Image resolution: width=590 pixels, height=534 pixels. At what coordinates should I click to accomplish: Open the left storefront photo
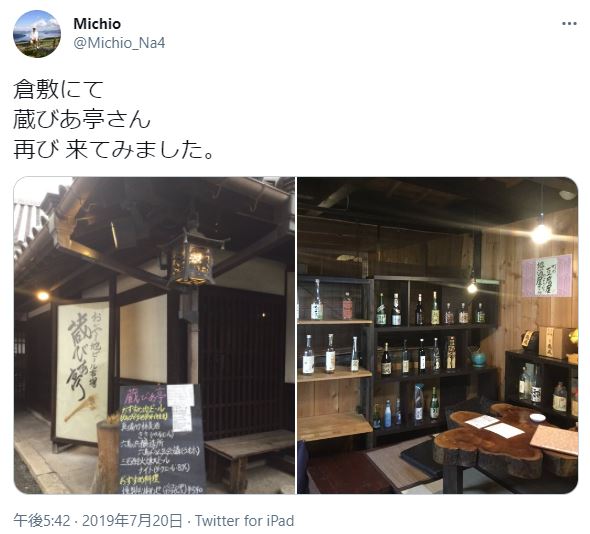pyautogui.click(x=154, y=335)
